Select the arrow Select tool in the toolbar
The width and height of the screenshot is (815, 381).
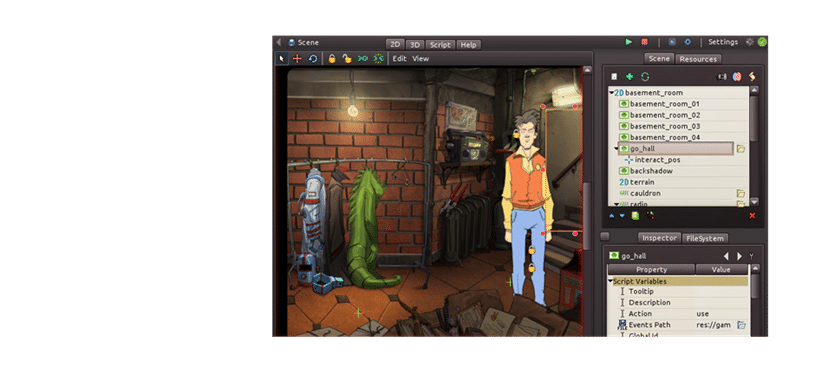282,59
